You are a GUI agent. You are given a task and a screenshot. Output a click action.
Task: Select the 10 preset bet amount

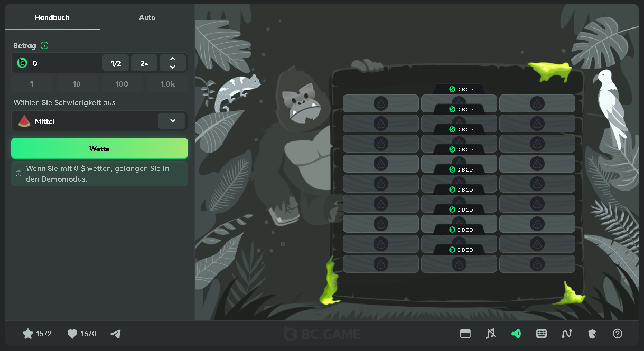coord(77,84)
